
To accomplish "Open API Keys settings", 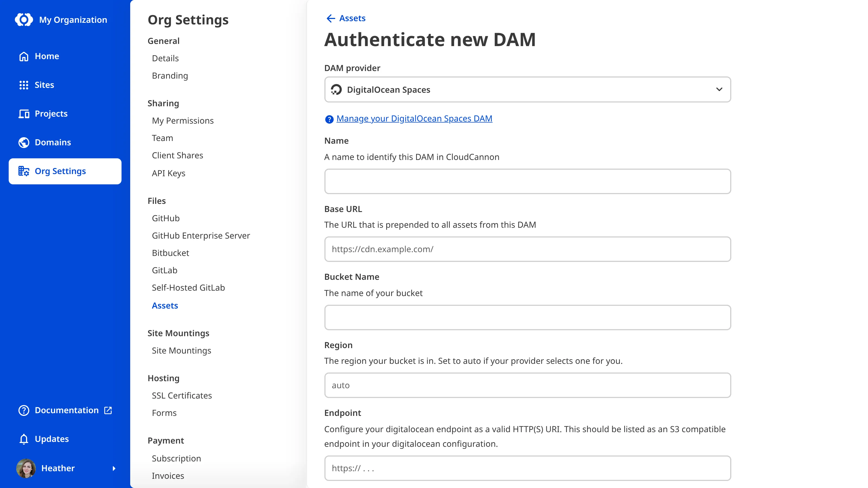I will pyautogui.click(x=168, y=173).
